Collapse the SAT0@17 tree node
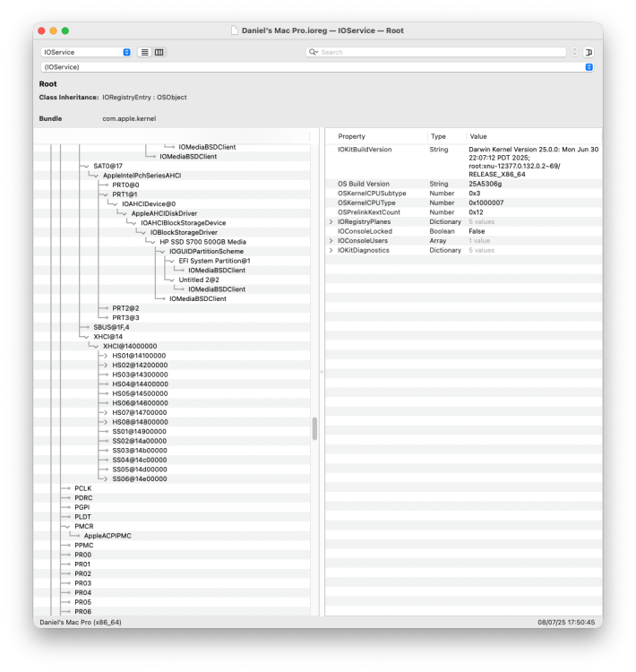The image size is (636, 672). [x=87, y=167]
